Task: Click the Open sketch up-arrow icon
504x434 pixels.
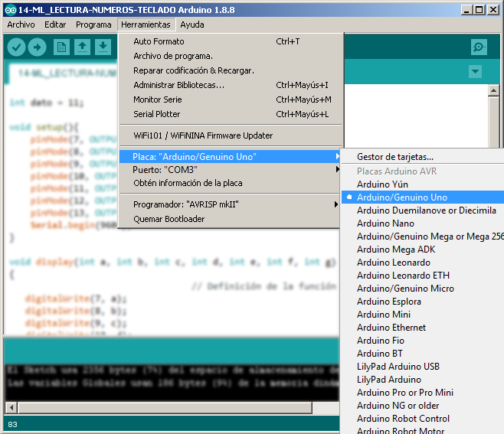Action: coord(82,47)
